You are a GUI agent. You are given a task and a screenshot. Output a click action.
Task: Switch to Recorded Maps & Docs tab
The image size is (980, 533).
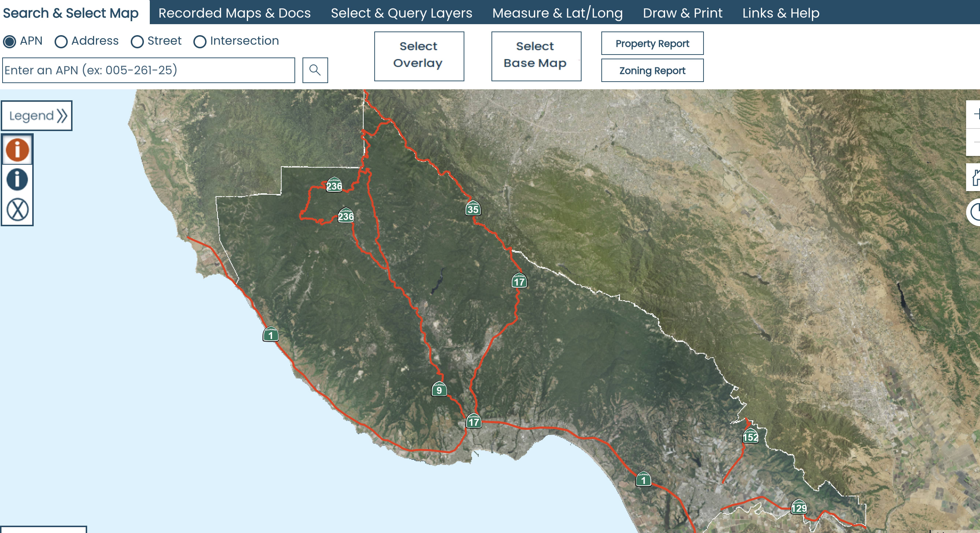pyautogui.click(x=234, y=13)
